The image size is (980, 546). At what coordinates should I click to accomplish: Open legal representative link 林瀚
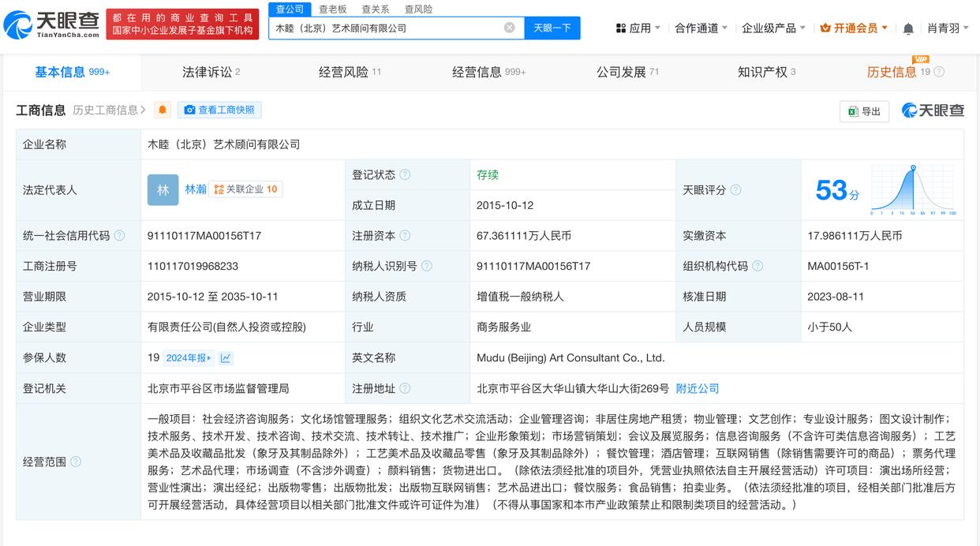196,189
